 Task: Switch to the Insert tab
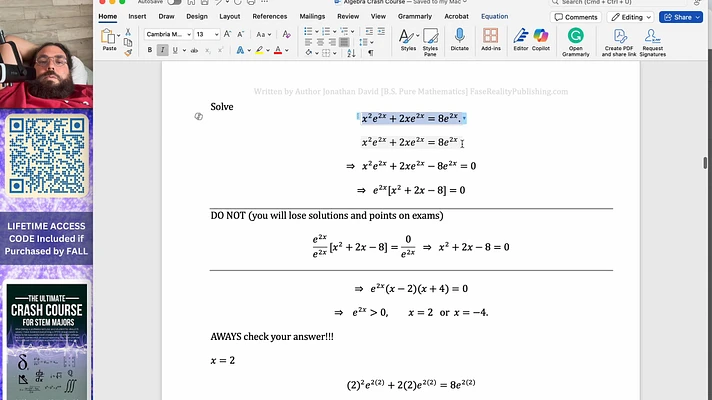coord(137,16)
